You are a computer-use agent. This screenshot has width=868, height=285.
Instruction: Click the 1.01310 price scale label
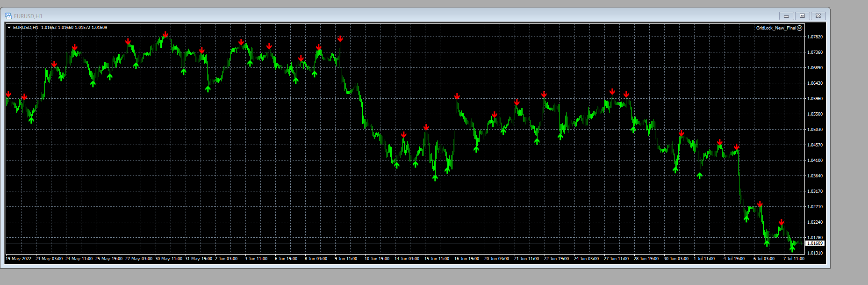[815, 253]
